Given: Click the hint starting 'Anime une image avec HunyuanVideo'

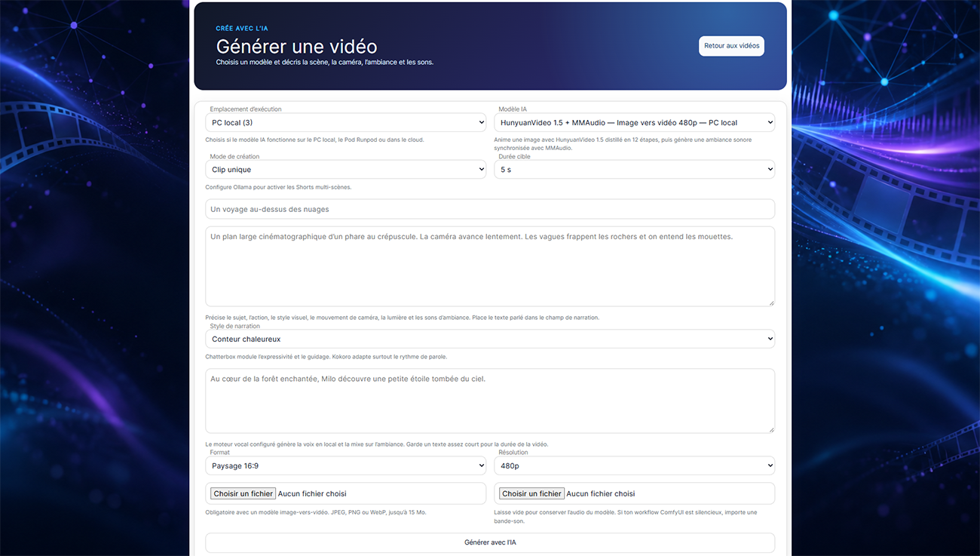Looking at the screenshot, I should point(623,143).
